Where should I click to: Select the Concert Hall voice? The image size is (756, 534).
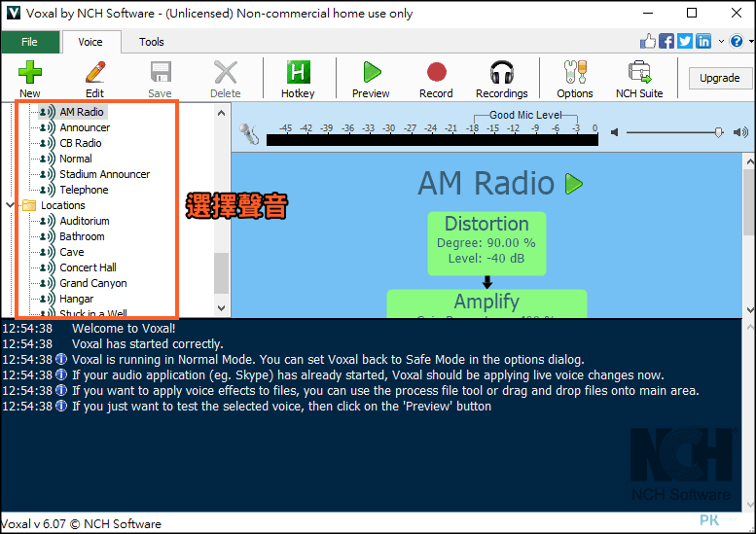pyautogui.click(x=88, y=267)
